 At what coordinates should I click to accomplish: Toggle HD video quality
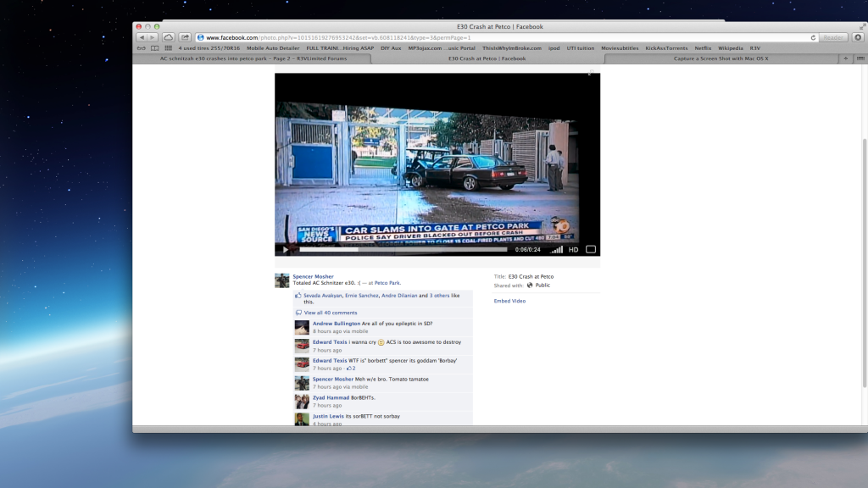coord(573,250)
